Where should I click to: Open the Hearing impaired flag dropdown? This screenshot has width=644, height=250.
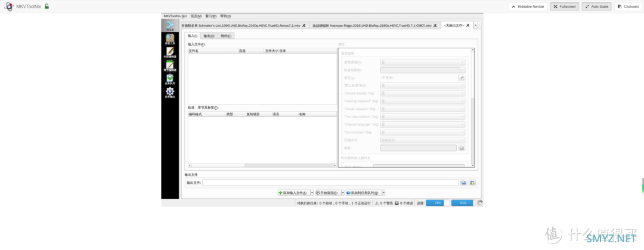click(423, 101)
